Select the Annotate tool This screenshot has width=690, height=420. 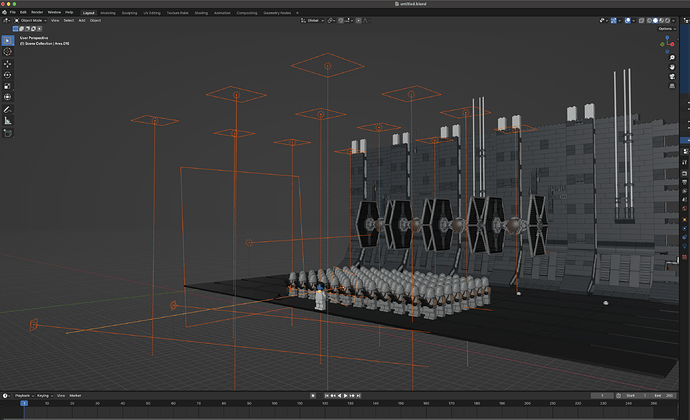pyautogui.click(x=7, y=109)
